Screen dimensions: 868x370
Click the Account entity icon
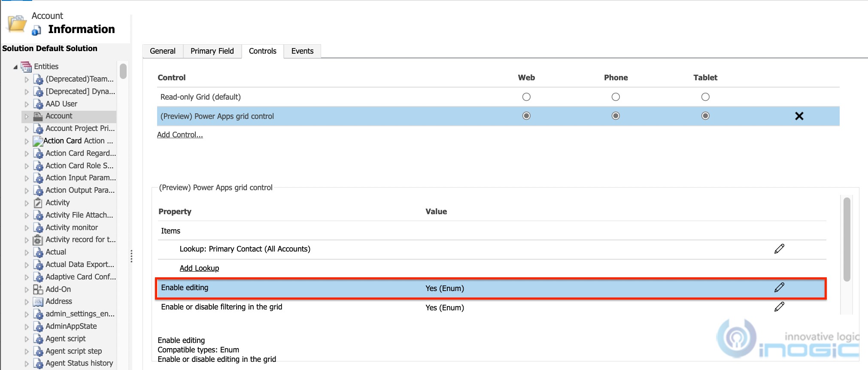pyautogui.click(x=38, y=116)
